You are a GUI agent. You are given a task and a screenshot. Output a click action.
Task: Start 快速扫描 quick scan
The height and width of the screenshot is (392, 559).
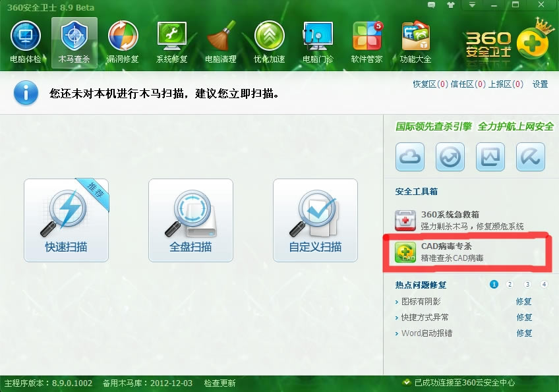pos(67,220)
